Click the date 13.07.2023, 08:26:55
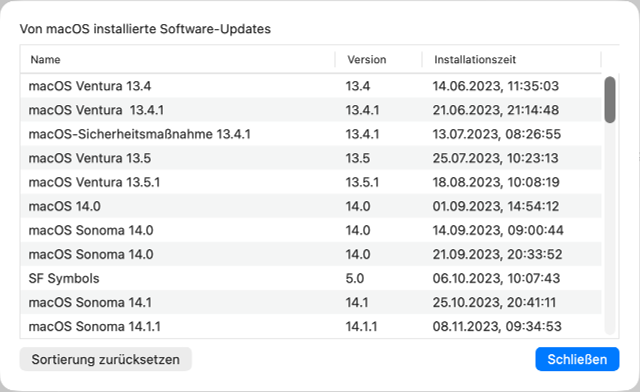Screen dimensions: 640x392 [497, 134]
